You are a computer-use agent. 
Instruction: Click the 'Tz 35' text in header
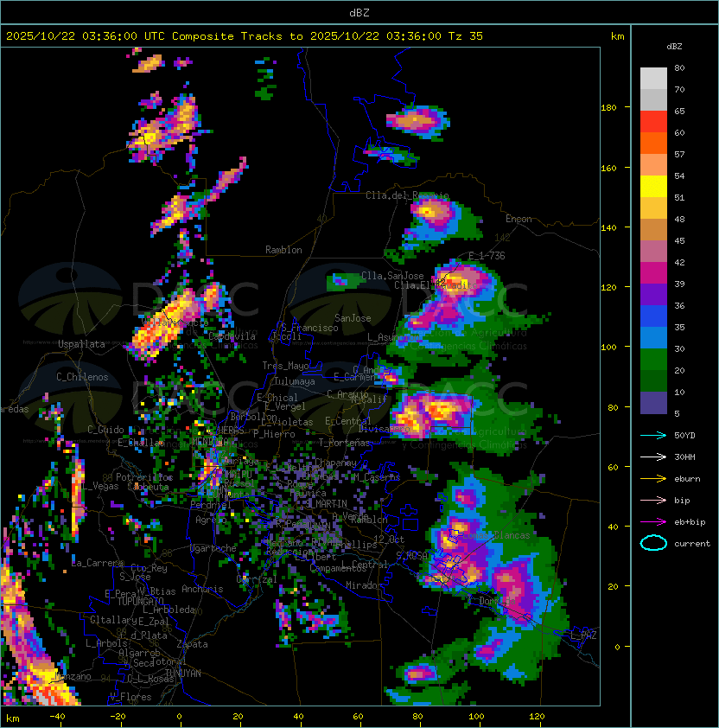tap(466, 36)
